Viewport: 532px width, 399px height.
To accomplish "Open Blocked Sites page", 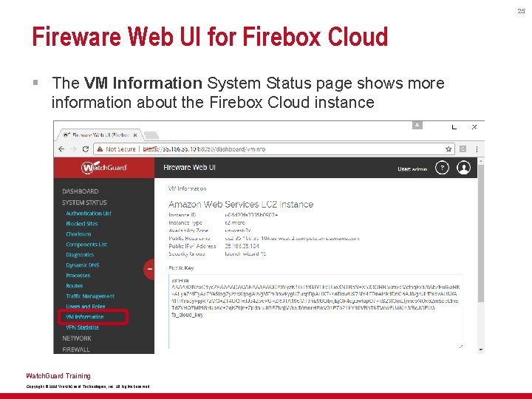I will [x=82, y=224].
